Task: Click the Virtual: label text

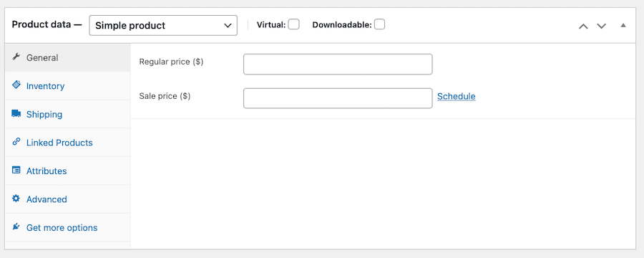Action: pos(271,24)
